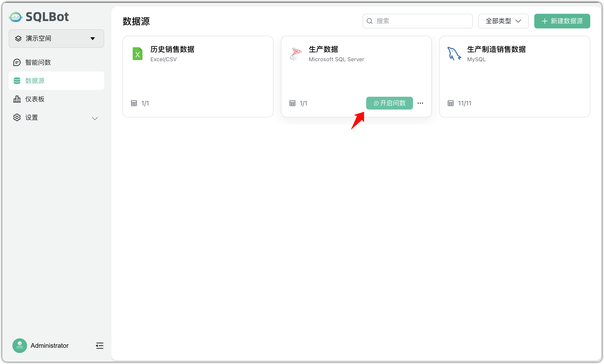Collapse the sidebar using the collapse icon
The height and width of the screenshot is (364, 604).
[x=100, y=346]
